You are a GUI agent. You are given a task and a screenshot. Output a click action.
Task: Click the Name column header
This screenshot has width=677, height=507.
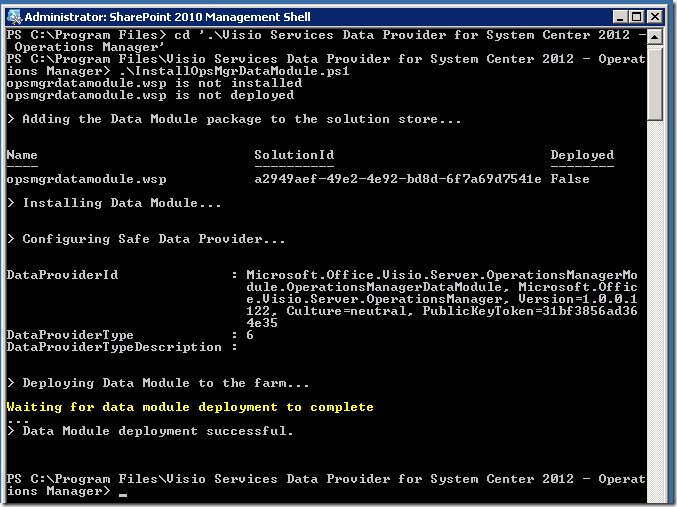point(22,155)
